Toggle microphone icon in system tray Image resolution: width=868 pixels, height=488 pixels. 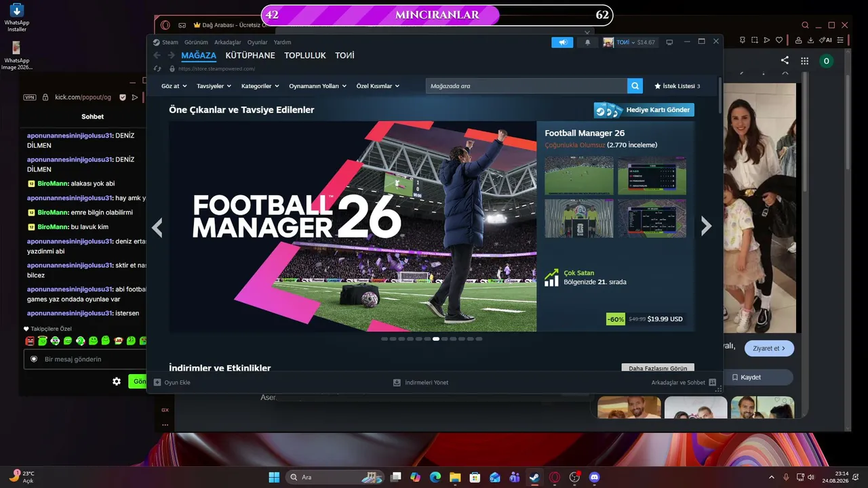pyautogui.click(x=786, y=477)
